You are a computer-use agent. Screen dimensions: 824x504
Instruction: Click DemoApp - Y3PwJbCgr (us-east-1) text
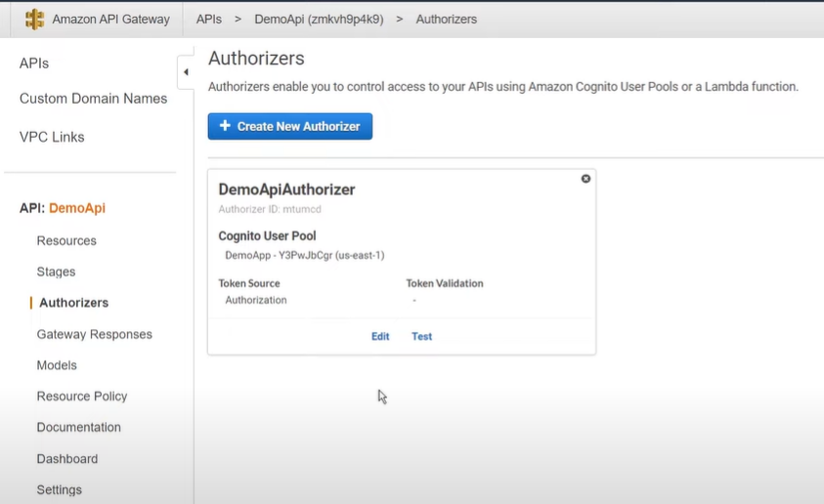coord(305,255)
